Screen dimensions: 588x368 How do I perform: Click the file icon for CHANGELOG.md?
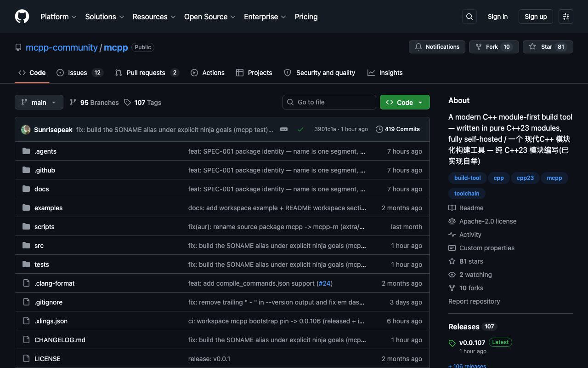[26, 340]
